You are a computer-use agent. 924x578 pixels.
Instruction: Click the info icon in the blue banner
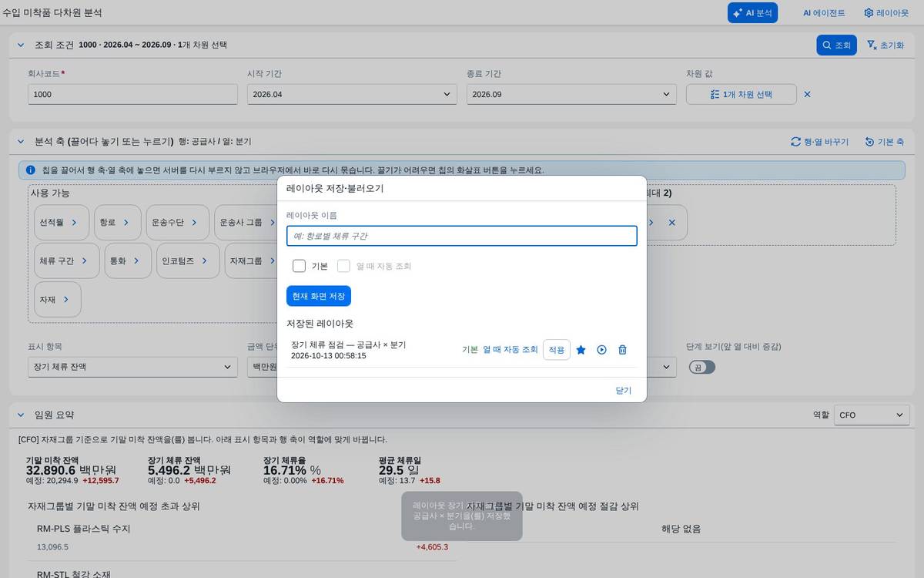(x=31, y=170)
